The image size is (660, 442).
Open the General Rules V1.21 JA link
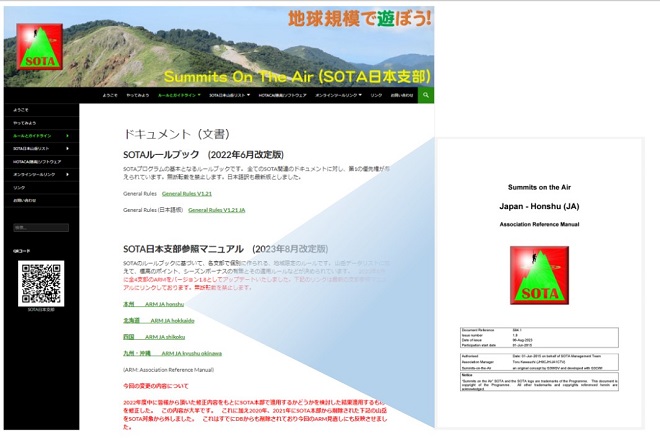pyautogui.click(x=216, y=210)
